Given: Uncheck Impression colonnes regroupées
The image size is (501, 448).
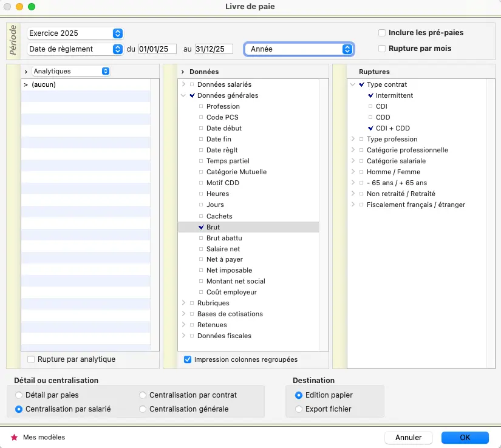Looking at the screenshot, I should click(188, 359).
